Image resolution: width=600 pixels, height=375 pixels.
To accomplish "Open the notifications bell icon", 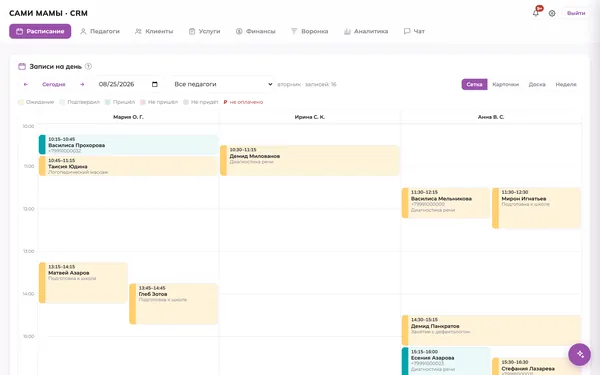I will 535,13.
